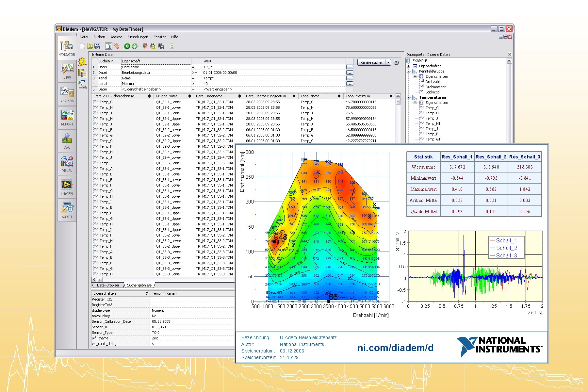
Task: Click the gear settings sidebar icon
Action: 82,62
